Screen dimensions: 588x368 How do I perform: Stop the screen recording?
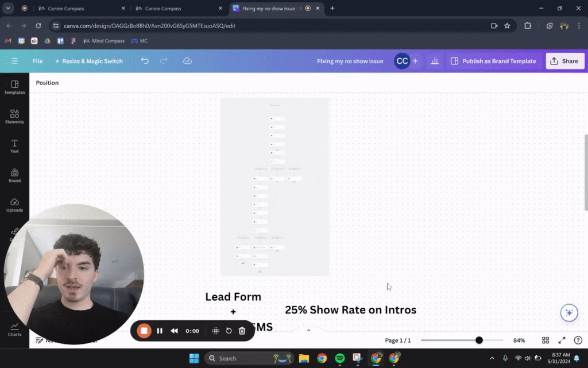(143, 331)
